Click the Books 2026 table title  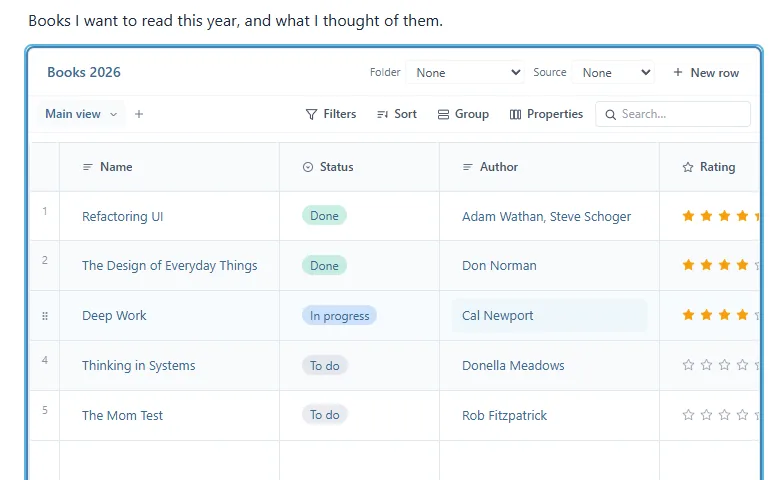pos(84,72)
